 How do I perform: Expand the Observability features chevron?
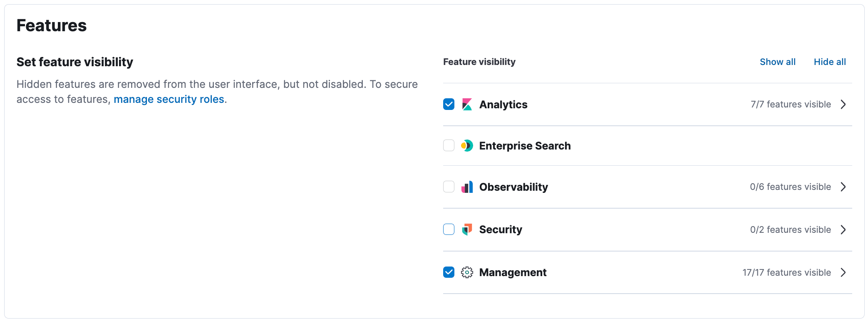[843, 187]
